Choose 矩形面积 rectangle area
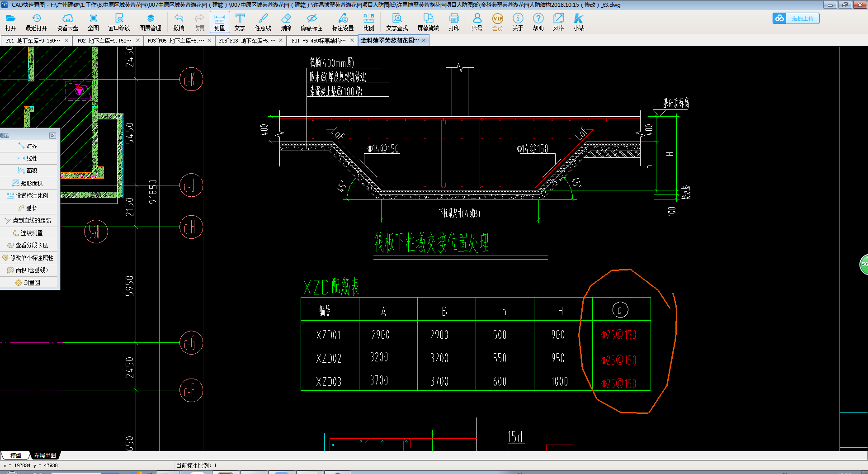 (29, 183)
